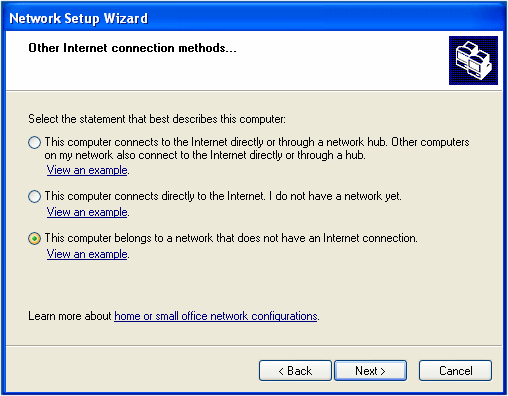508x396 pixels.
Task: Open 'View an example' under 'no network yet' option
Action: coord(87,212)
